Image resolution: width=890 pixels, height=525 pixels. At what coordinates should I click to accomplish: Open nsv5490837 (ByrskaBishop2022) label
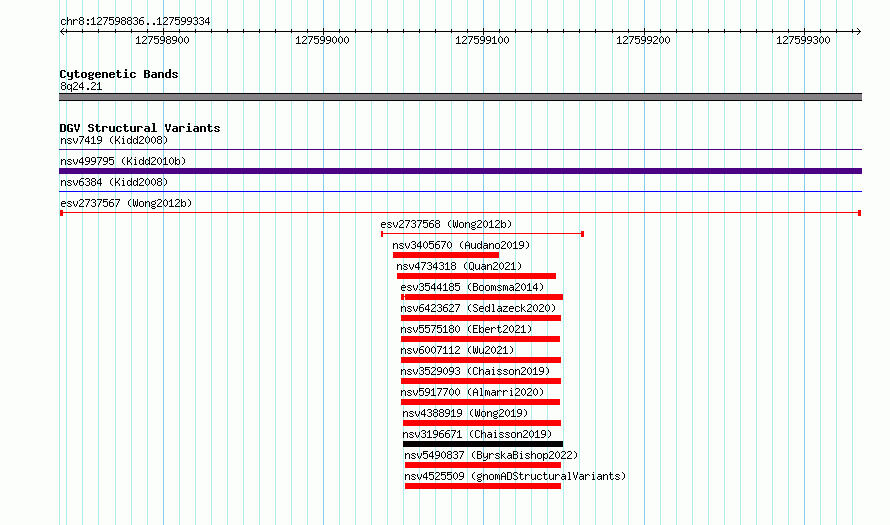click(x=491, y=455)
